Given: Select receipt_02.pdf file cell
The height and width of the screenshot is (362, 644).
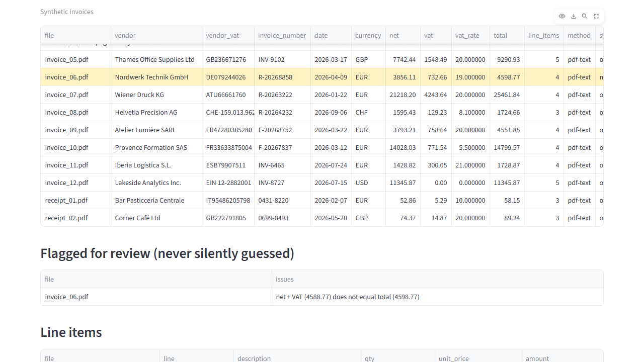Looking at the screenshot, I should point(76,218).
